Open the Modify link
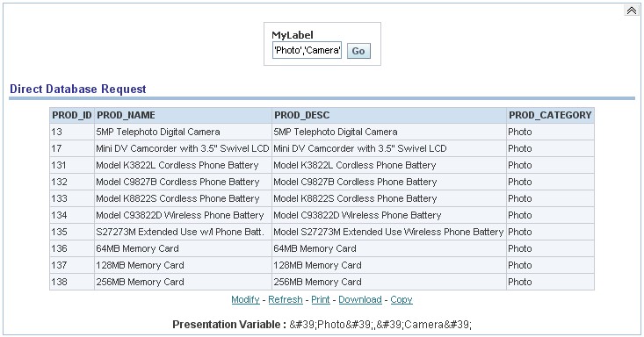Viewport: 644px width, 337px height. tap(245, 299)
